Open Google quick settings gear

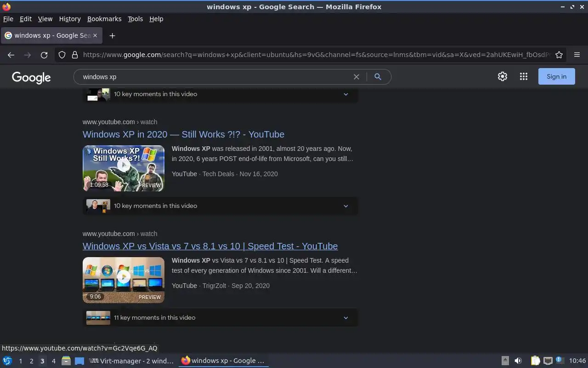tap(503, 77)
